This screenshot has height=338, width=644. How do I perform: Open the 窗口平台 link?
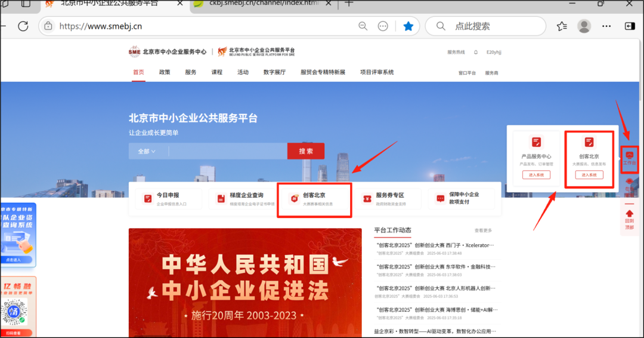467,73
